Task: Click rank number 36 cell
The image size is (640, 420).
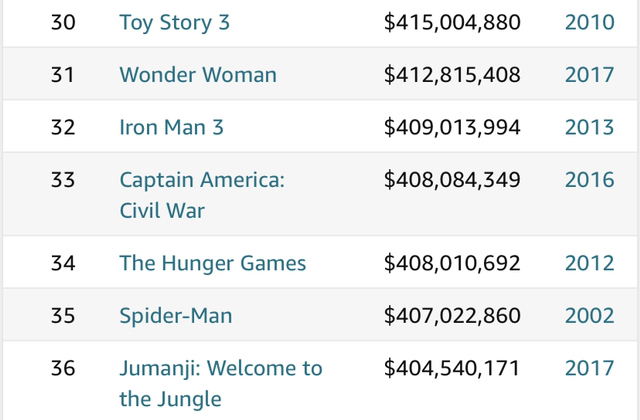Action: pos(63,368)
